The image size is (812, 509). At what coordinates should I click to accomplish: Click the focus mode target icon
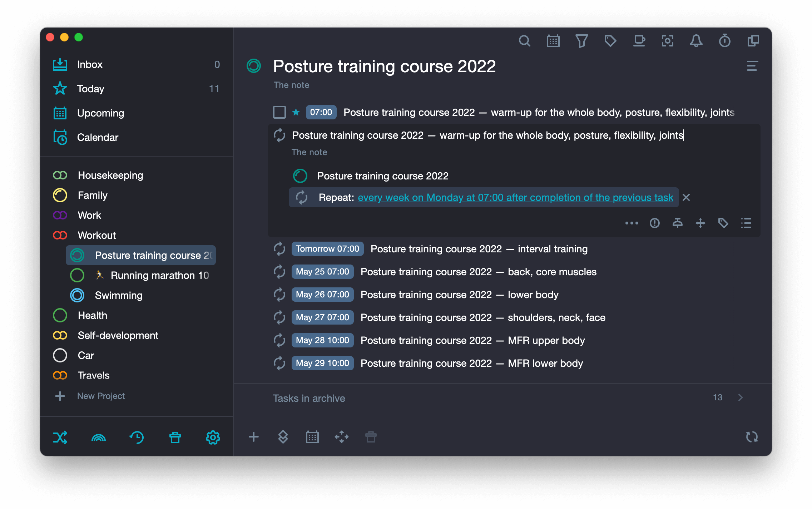click(667, 41)
